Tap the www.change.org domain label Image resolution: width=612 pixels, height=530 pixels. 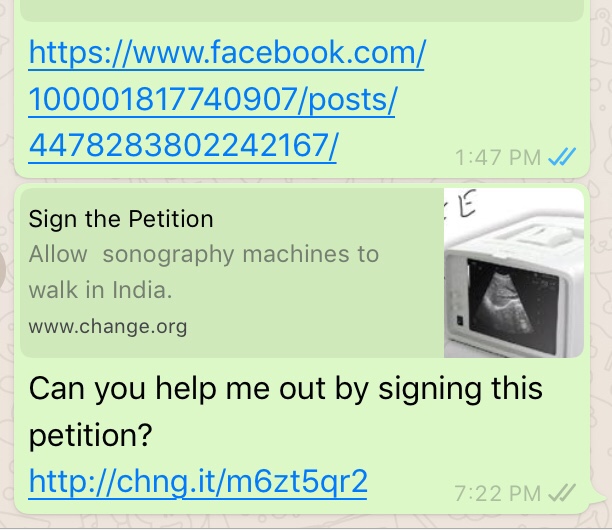(x=108, y=327)
